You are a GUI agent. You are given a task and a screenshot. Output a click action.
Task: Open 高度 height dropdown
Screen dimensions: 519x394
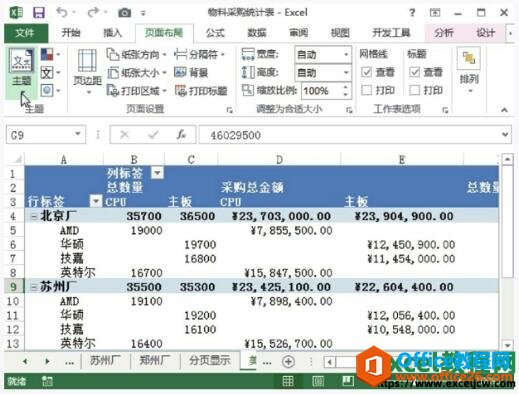coord(346,72)
